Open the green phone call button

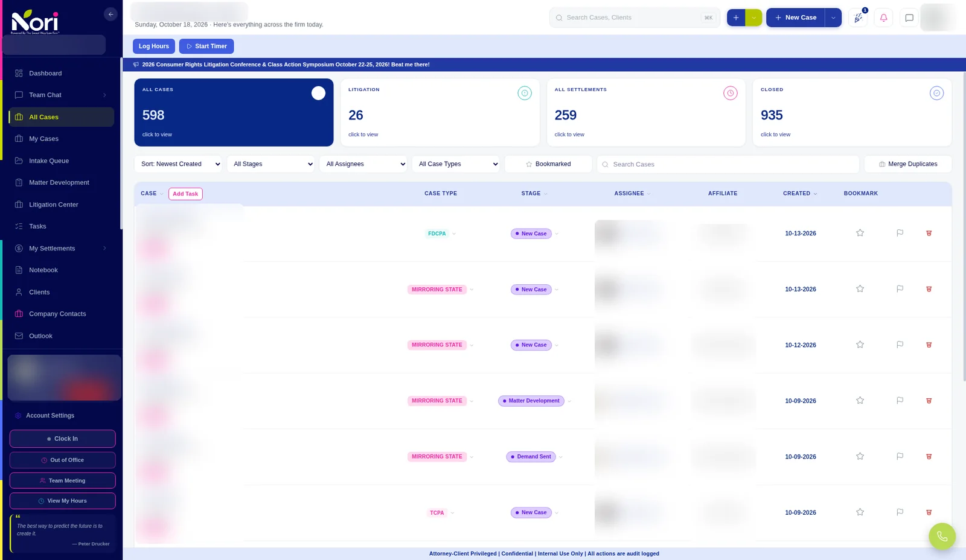pyautogui.click(x=942, y=536)
